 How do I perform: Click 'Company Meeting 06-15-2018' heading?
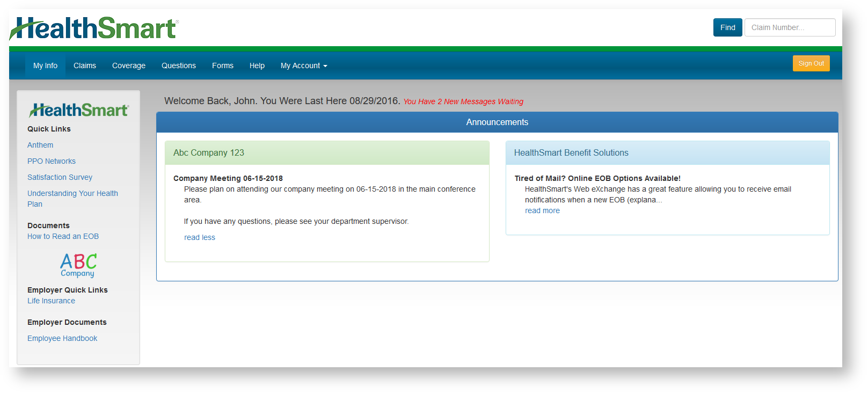(228, 178)
